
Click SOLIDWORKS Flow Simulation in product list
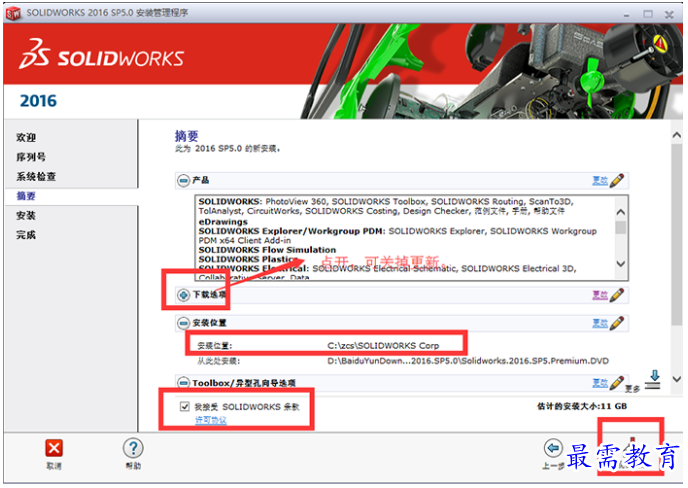pyautogui.click(x=267, y=250)
